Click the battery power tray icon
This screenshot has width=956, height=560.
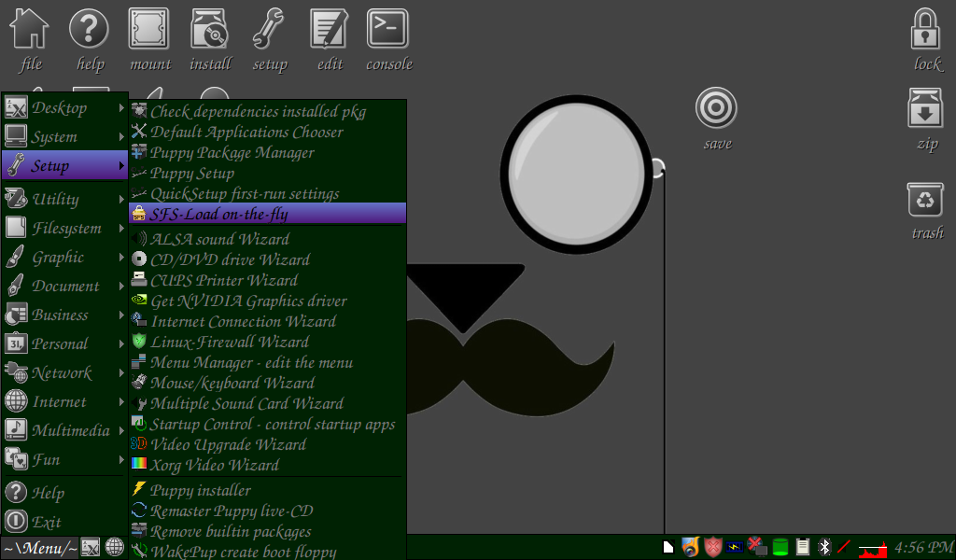pos(735,547)
